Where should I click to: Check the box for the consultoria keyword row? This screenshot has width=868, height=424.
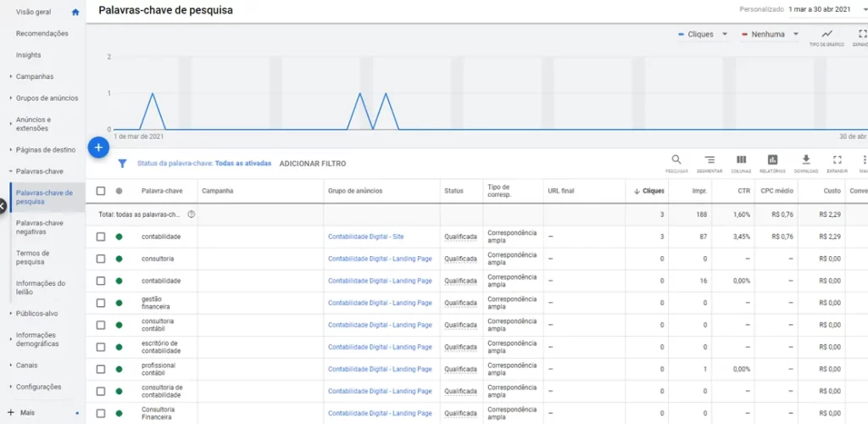(101, 259)
